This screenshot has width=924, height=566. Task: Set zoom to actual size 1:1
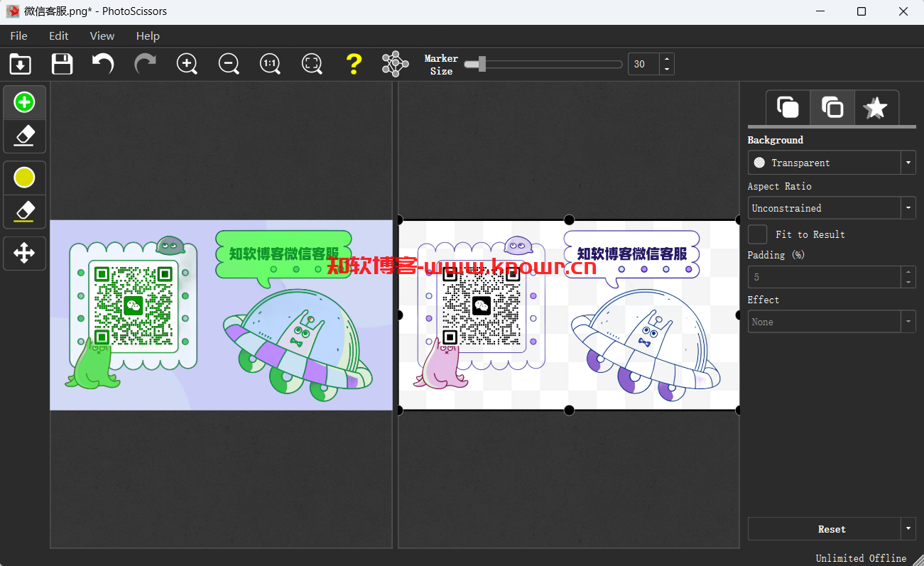[270, 64]
